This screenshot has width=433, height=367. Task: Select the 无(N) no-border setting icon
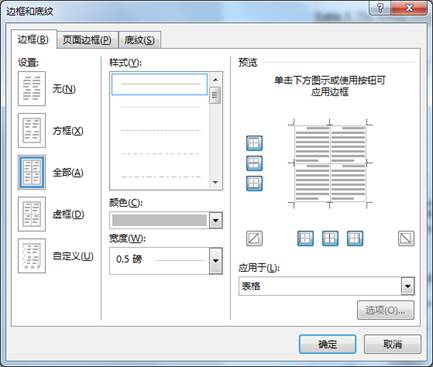32,89
